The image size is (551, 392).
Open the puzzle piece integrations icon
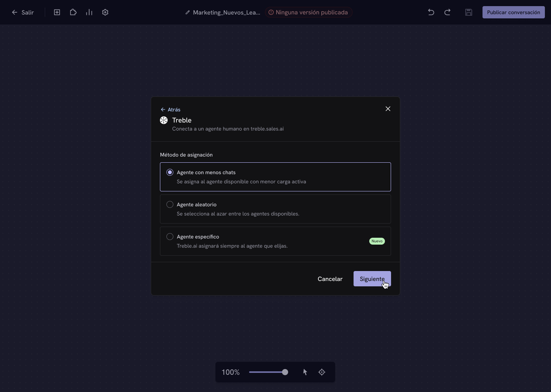(73, 12)
